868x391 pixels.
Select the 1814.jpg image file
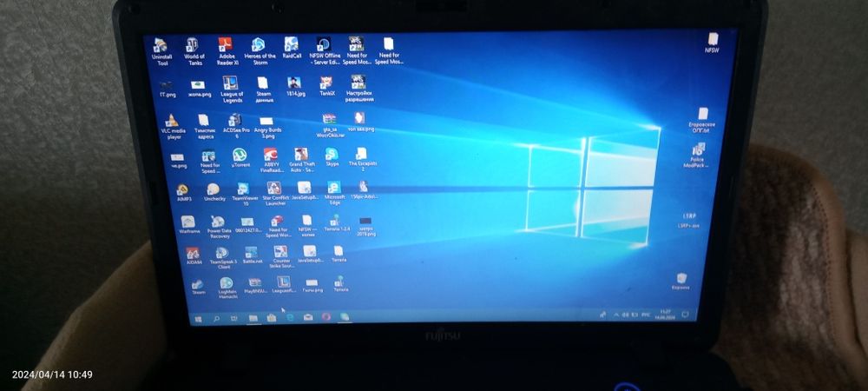point(295,86)
